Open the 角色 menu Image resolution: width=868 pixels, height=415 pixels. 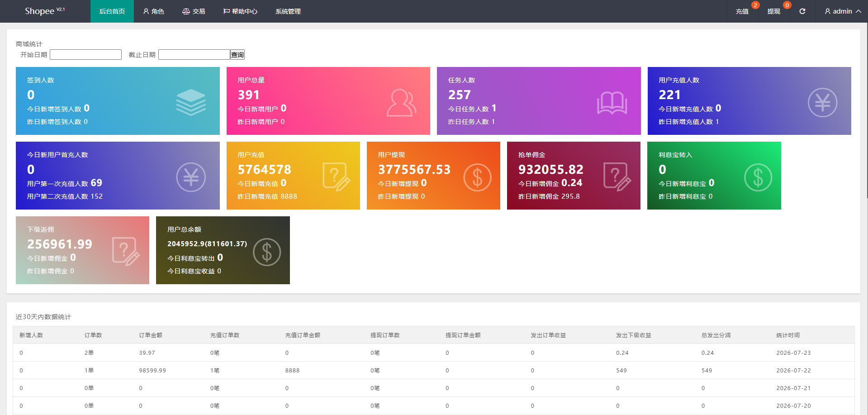click(x=153, y=11)
